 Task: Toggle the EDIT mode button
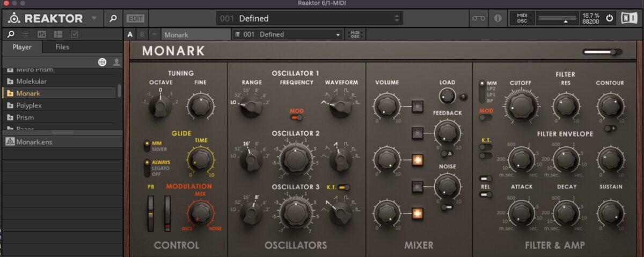[x=135, y=18]
